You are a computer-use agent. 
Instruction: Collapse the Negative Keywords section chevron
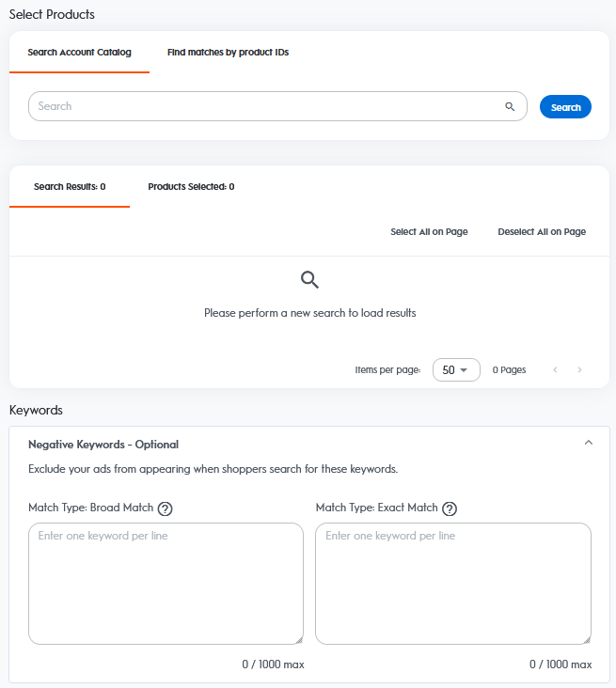click(x=589, y=443)
